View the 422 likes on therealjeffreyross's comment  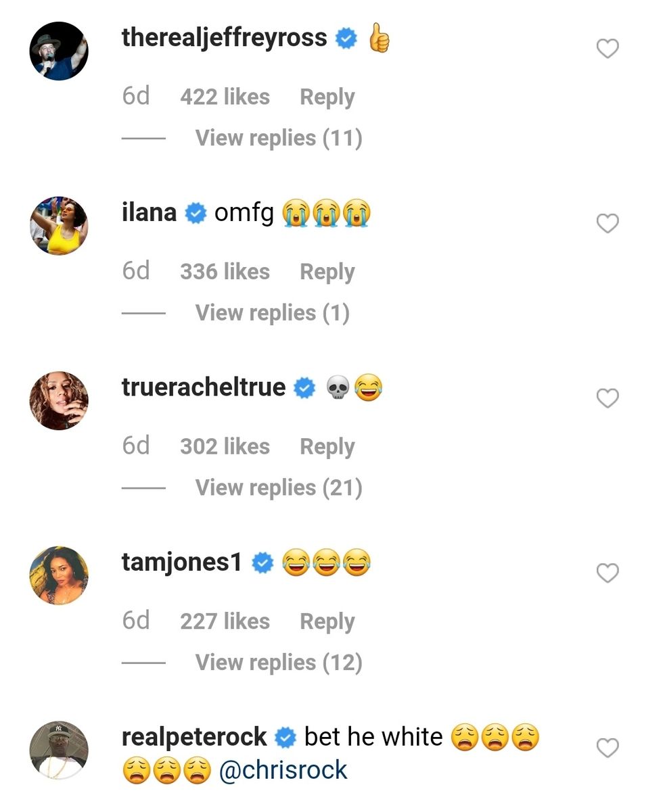point(225,97)
